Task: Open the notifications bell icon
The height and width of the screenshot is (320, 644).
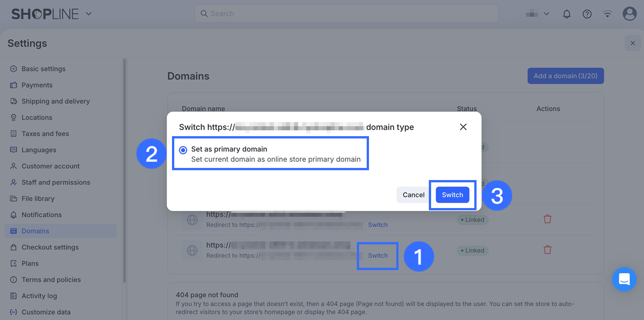Action: [x=567, y=14]
